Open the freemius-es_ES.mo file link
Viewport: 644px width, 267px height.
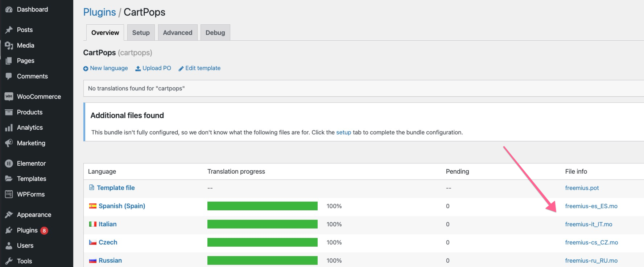pos(591,206)
